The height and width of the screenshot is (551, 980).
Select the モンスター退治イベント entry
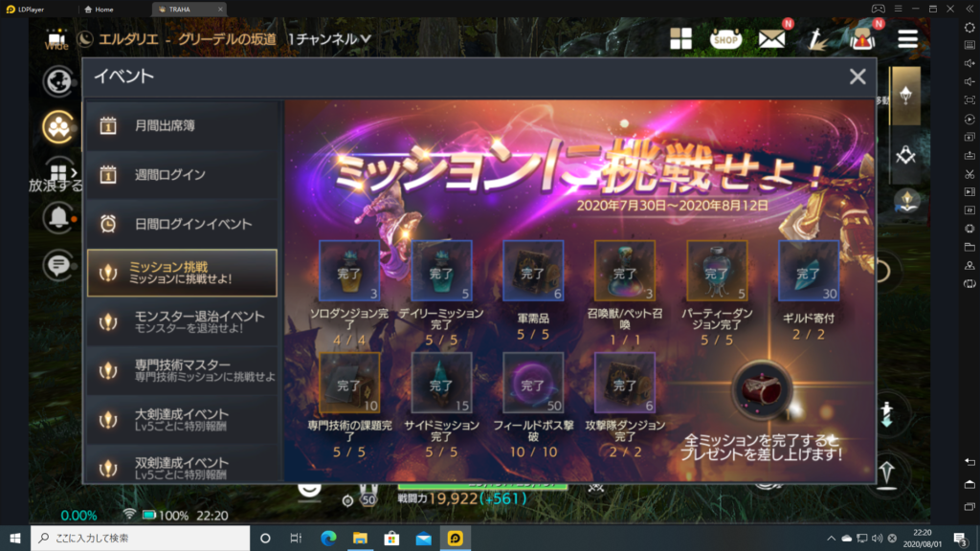pyautogui.click(x=182, y=322)
